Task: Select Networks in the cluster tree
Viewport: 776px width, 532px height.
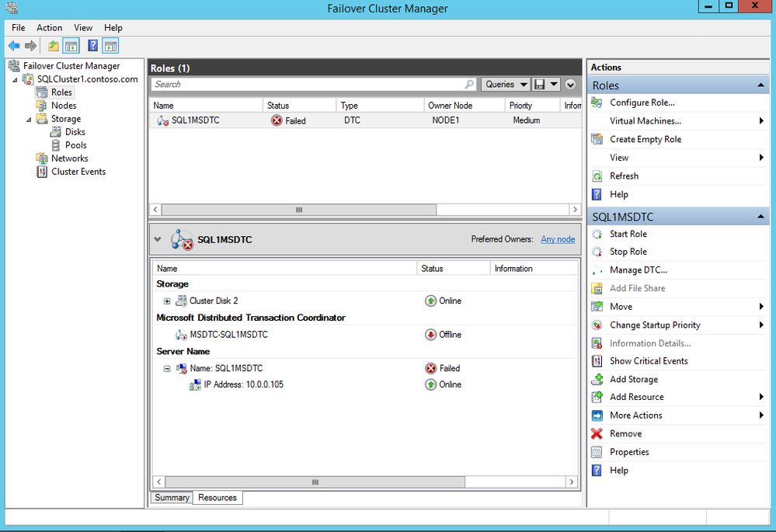Action: (x=70, y=159)
